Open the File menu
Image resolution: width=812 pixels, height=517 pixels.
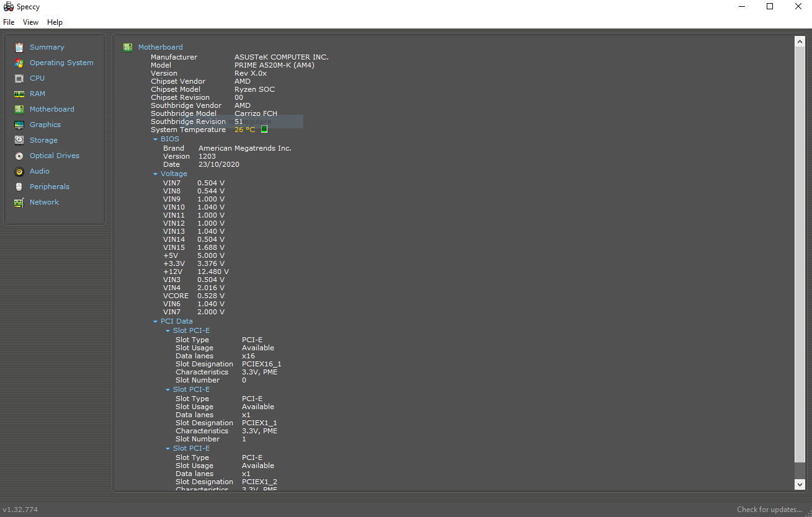coord(9,22)
